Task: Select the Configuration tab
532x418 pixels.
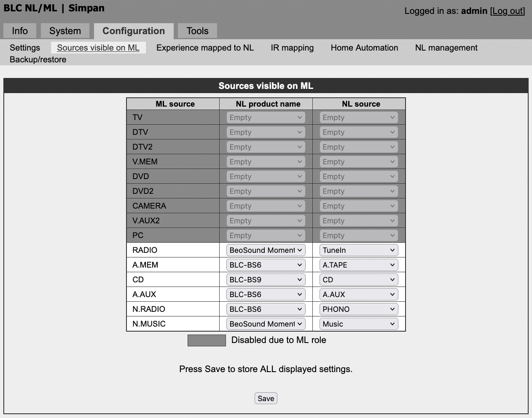Action: 134,31
